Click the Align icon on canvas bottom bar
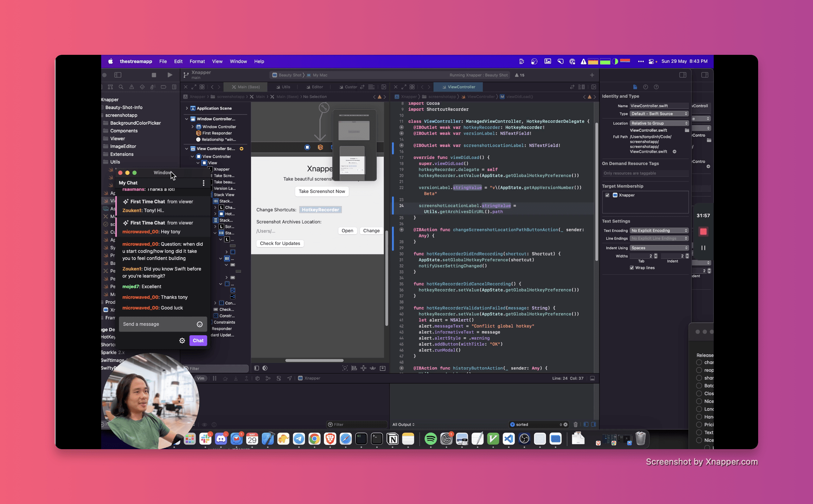 (x=354, y=368)
